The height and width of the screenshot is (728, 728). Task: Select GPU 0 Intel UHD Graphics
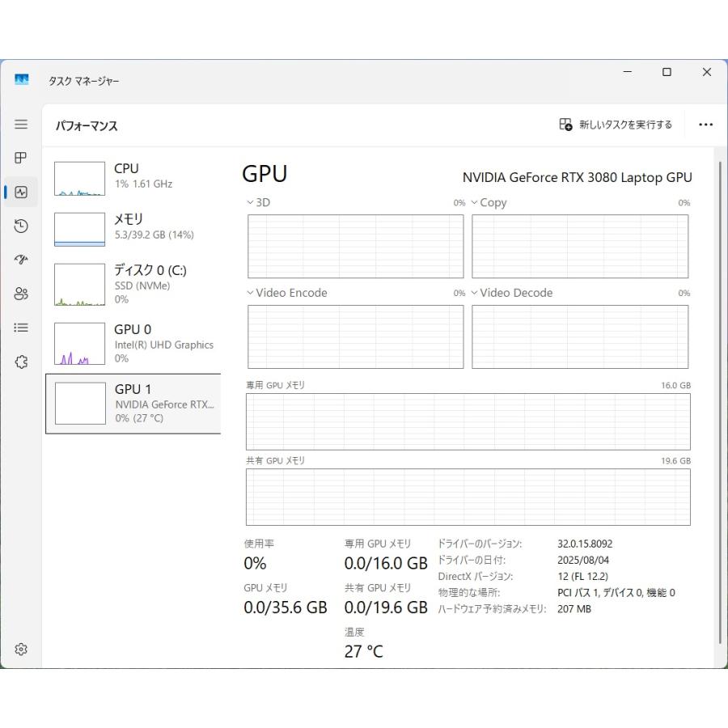point(133,344)
